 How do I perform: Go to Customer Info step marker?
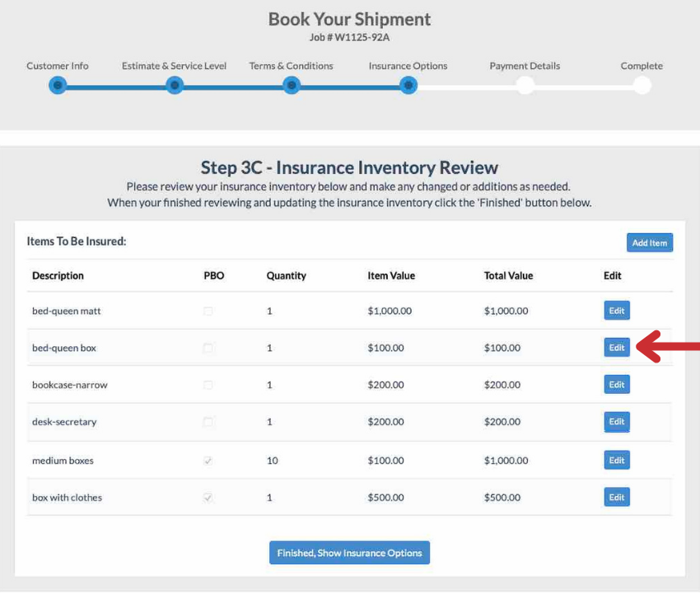pos(58,86)
